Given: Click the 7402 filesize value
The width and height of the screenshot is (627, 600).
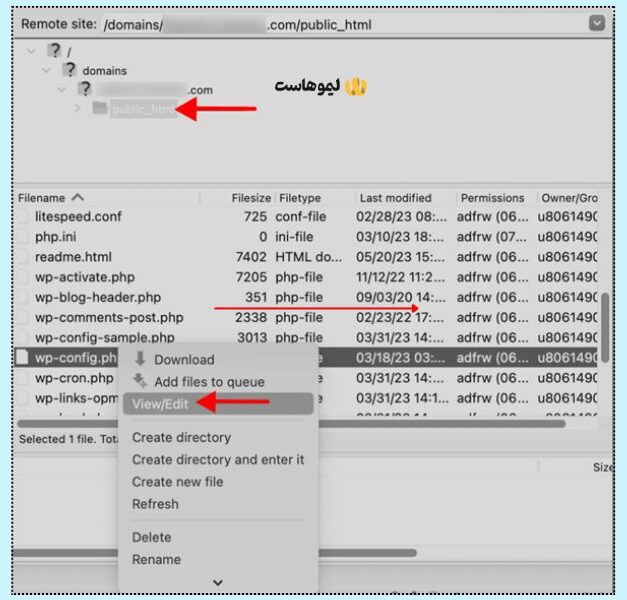Looking at the screenshot, I should coord(251,257).
